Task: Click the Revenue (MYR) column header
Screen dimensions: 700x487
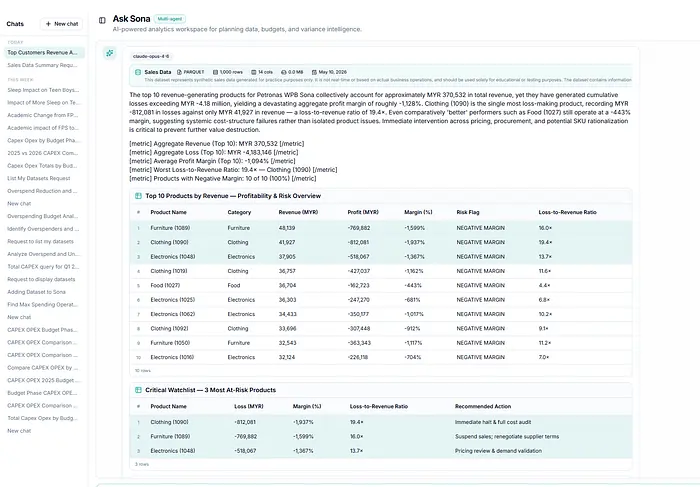Action: tap(298, 212)
